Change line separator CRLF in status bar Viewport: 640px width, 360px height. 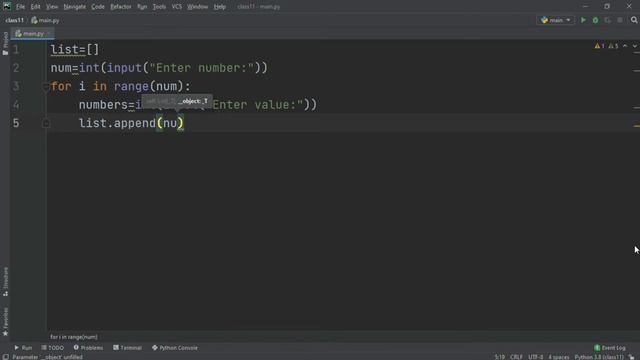(516, 357)
